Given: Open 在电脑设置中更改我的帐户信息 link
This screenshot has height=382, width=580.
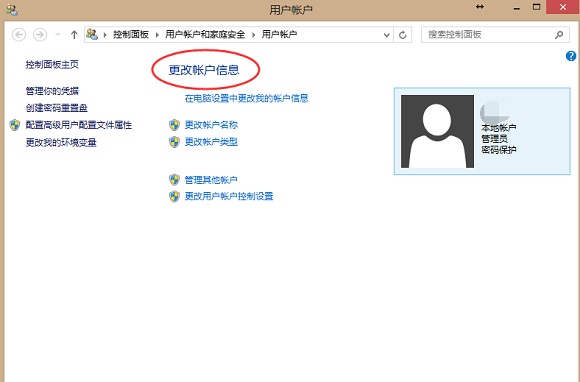Looking at the screenshot, I should pyautogui.click(x=246, y=98).
